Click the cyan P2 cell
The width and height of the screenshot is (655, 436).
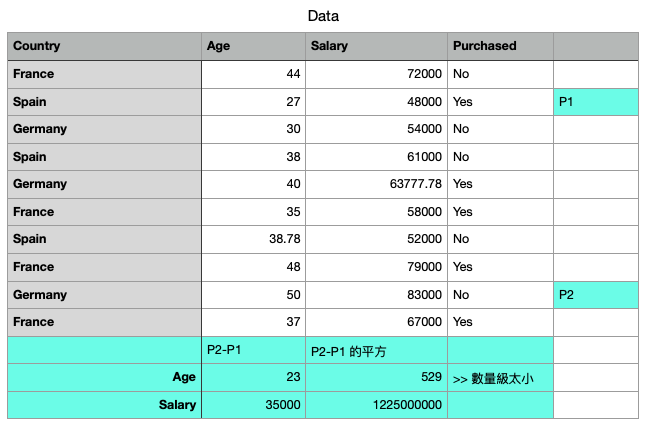(x=596, y=295)
